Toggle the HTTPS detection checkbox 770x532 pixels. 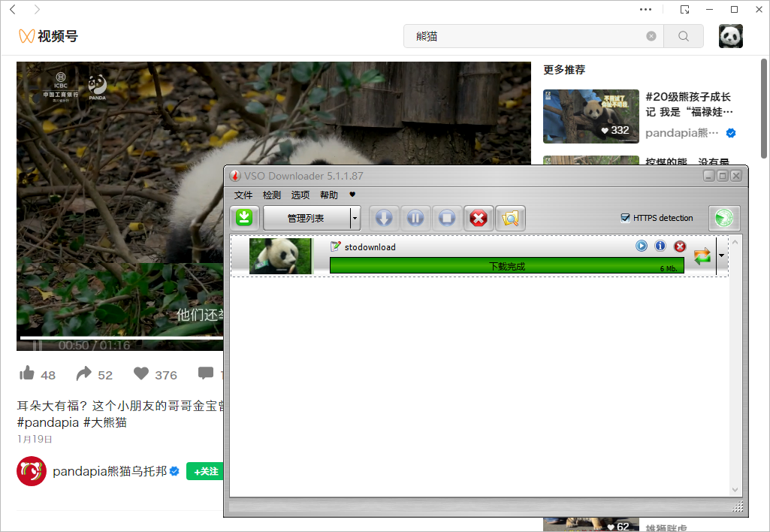point(625,218)
